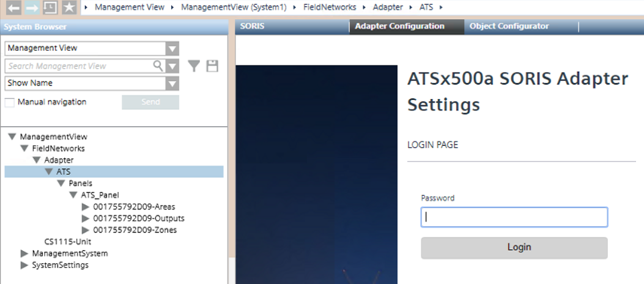Open favorites star icon
The height and width of the screenshot is (284, 644).
[x=68, y=7]
